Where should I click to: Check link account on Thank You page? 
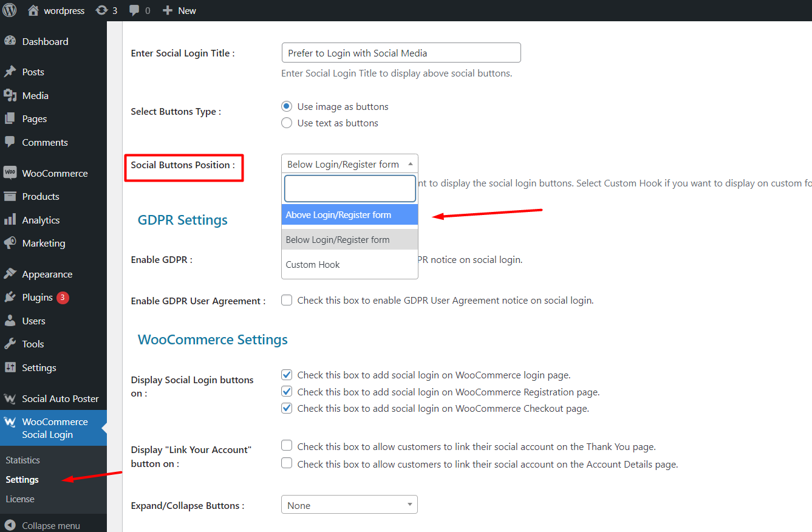pyautogui.click(x=287, y=446)
